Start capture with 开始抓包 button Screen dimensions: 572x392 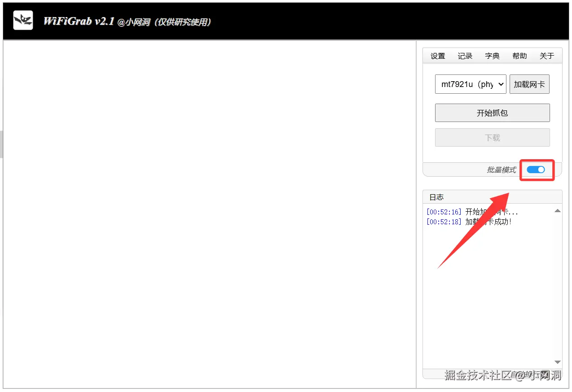pyautogui.click(x=493, y=113)
